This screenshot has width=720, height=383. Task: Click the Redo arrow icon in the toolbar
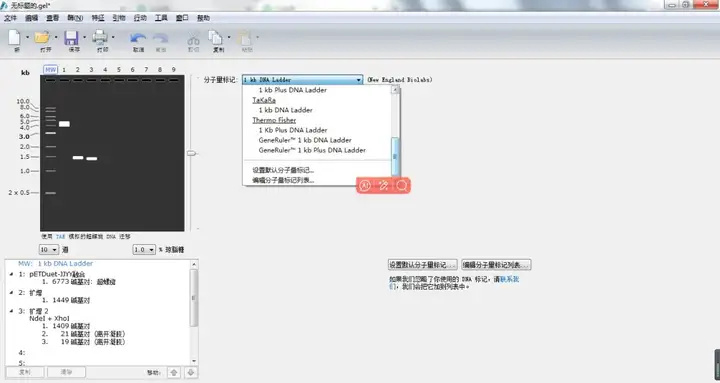[161, 39]
